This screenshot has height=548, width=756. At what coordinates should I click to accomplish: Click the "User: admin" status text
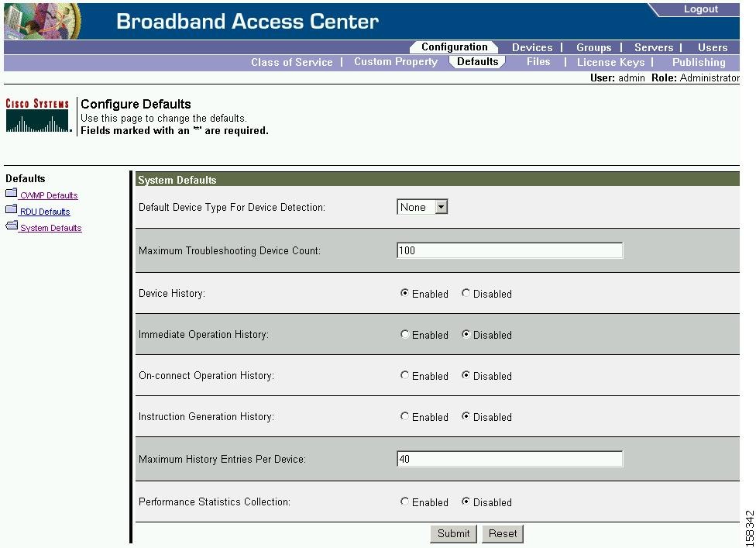point(617,78)
